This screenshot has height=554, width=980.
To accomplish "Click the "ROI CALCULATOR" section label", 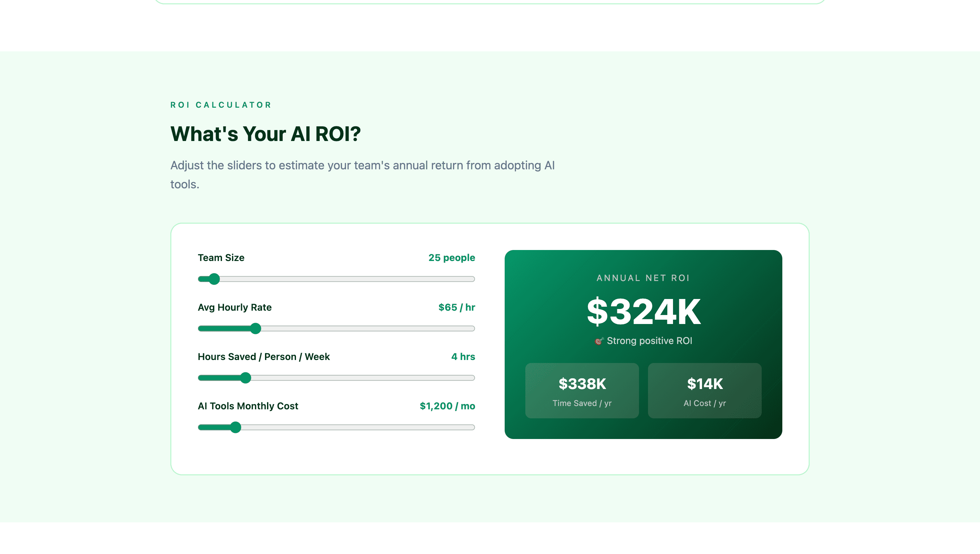I will point(221,105).
